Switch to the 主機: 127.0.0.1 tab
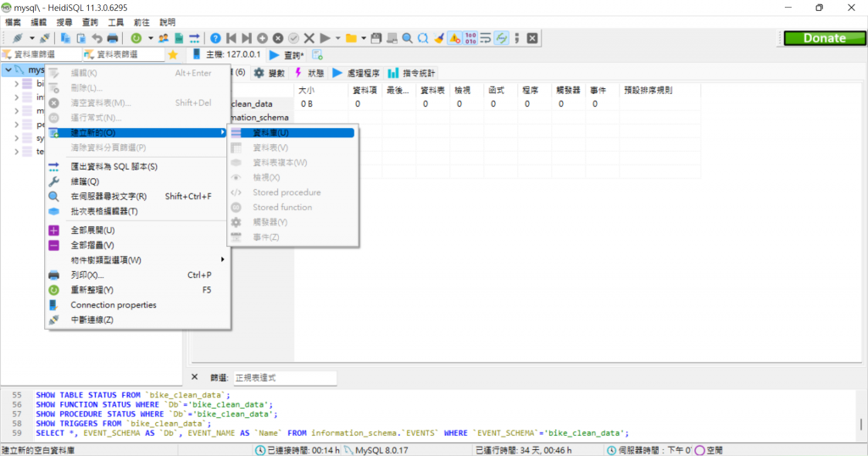This screenshot has height=456, width=868. pyautogui.click(x=227, y=55)
